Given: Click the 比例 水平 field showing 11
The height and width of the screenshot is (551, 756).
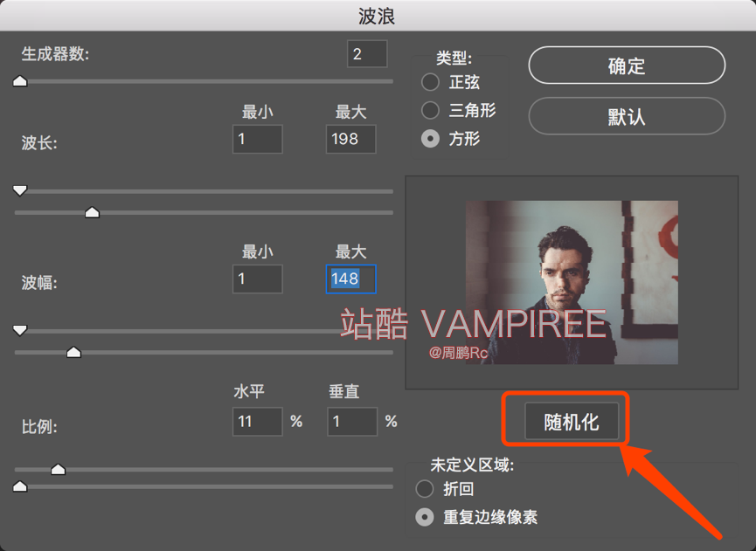Looking at the screenshot, I should pos(258,422).
